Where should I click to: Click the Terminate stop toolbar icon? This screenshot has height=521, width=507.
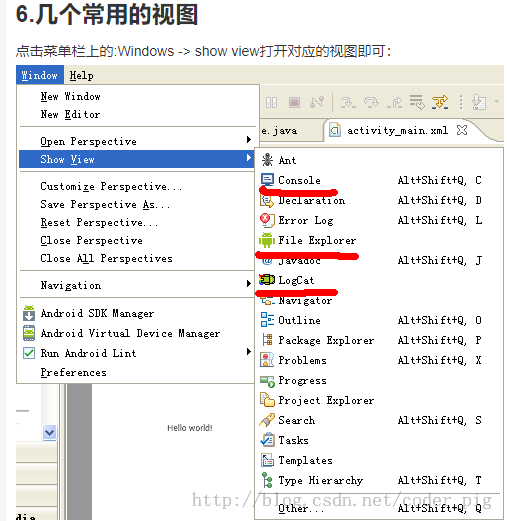coord(294,102)
